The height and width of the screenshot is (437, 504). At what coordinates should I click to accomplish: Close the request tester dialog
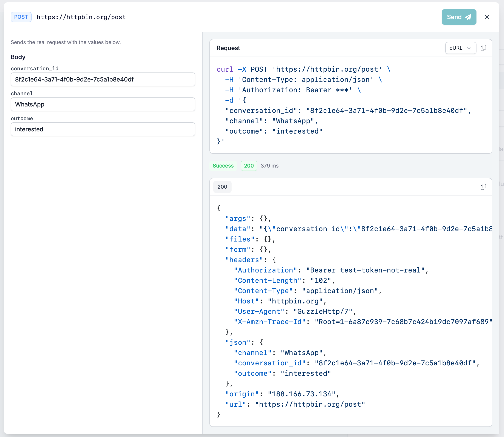tap(487, 17)
